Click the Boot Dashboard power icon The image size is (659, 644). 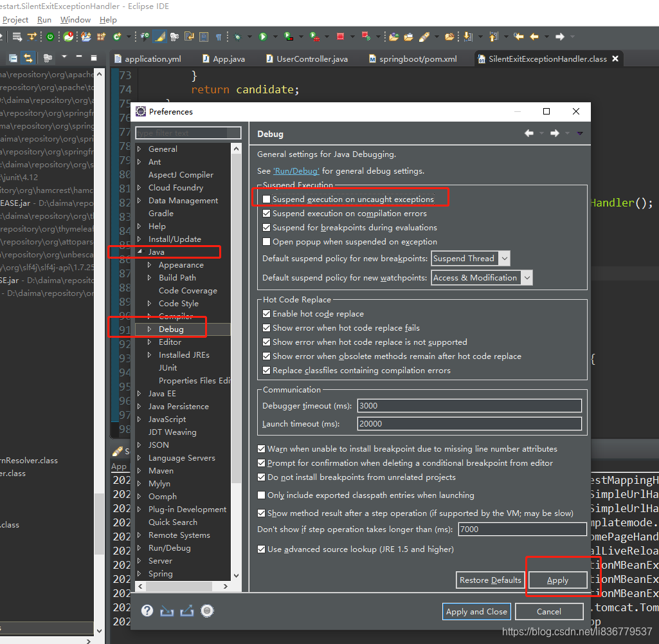(50, 37)
